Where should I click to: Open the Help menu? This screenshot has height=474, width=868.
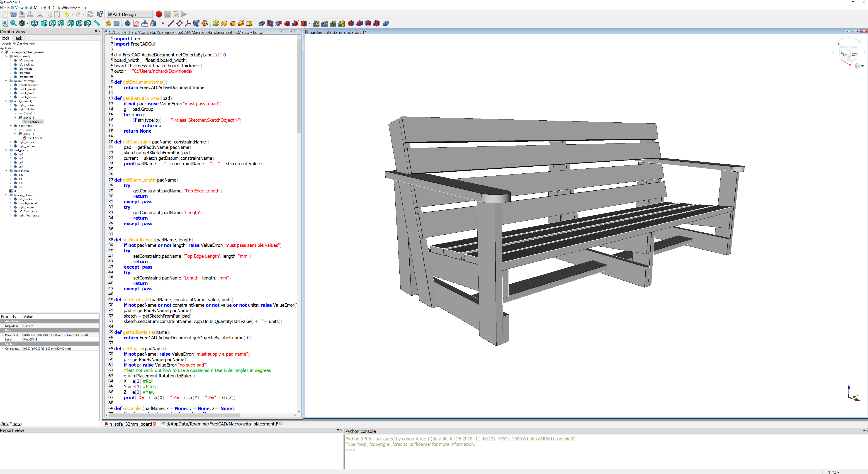tap(82, 7)
